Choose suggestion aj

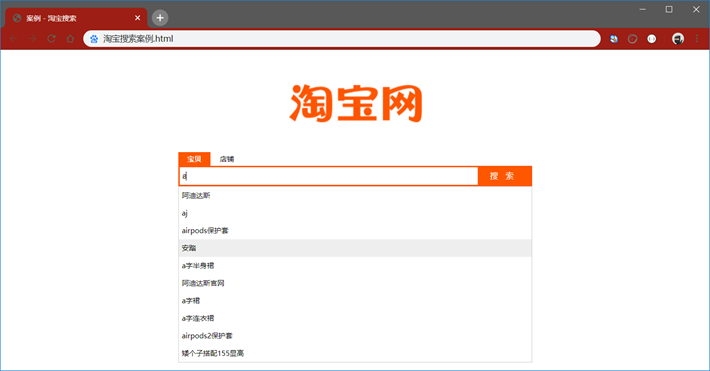click(355, 213)
